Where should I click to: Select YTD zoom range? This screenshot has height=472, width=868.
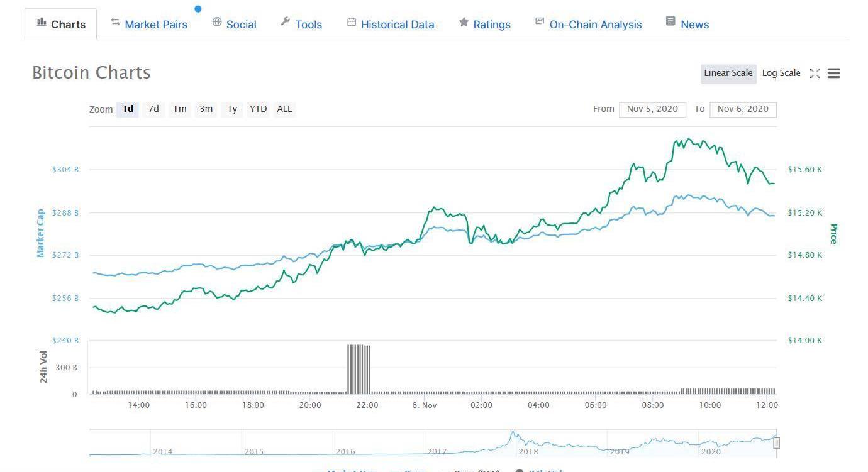[x=258, y=109]
